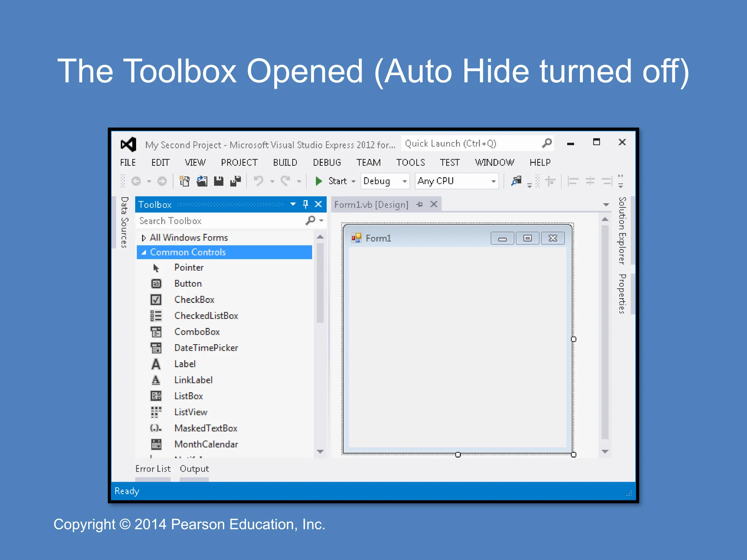Image resolution: width=747 pixels, height=560 pixels.
Task: Click the Align Rights toolbar icon
Action: (x=607, y=181)
